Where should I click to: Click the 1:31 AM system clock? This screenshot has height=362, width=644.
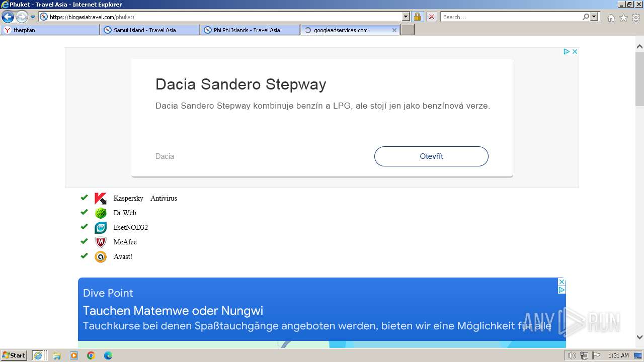pyautogui.click(x=618, y=355)
